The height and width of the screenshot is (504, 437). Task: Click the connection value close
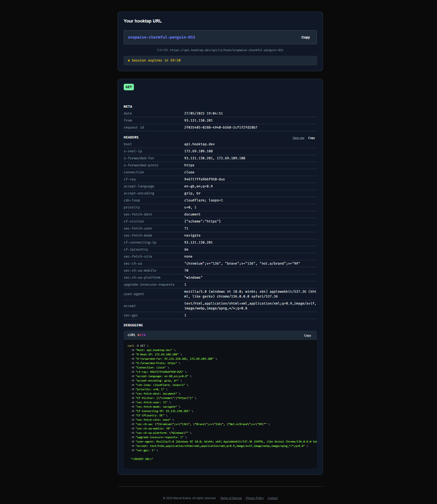tap(189, 172)
